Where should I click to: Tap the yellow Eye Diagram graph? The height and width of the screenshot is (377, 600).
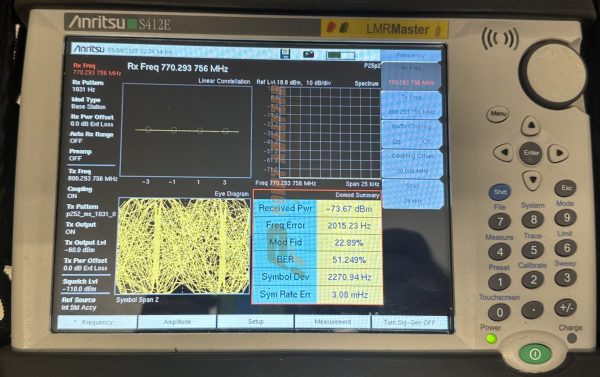(184, 246)
